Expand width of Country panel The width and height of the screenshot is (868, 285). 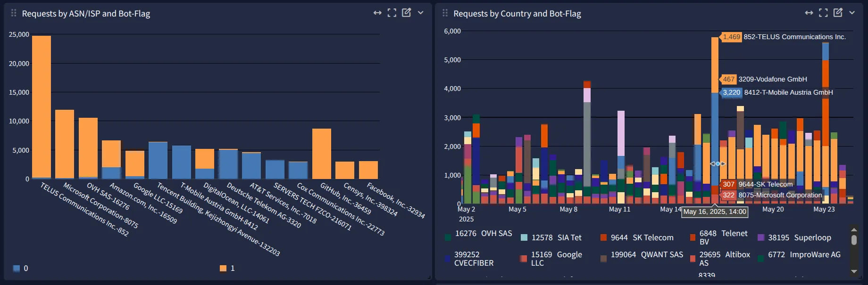click(809, 13)
